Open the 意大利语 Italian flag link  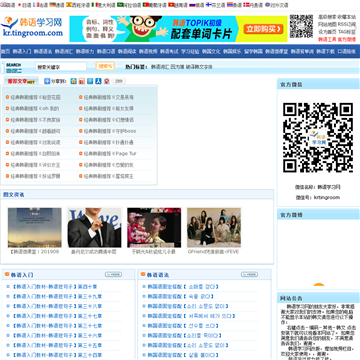pyautogui.click(x=103, y=5)
